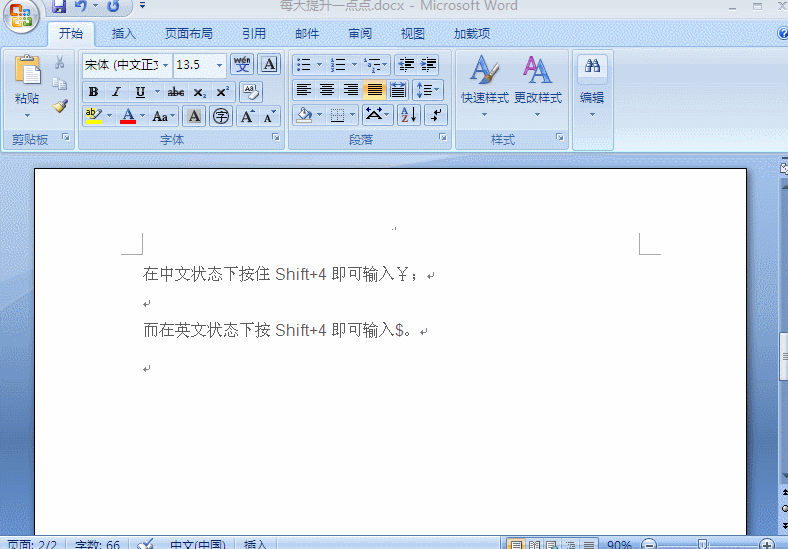Image resolution: width=788 pixels, height=549 pixels.
Task: Activate the Format Painter brush
Action: tap(60, 106)
